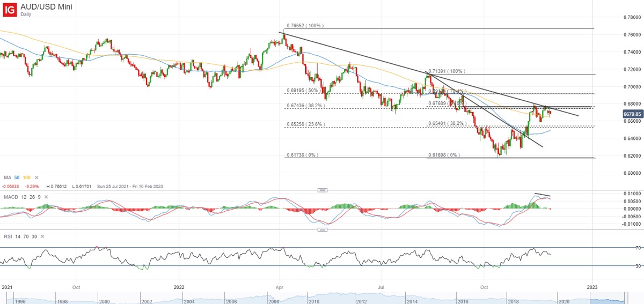Click the IG logo
This screenshot has height=304, width=644.
(x=9, y=9)
